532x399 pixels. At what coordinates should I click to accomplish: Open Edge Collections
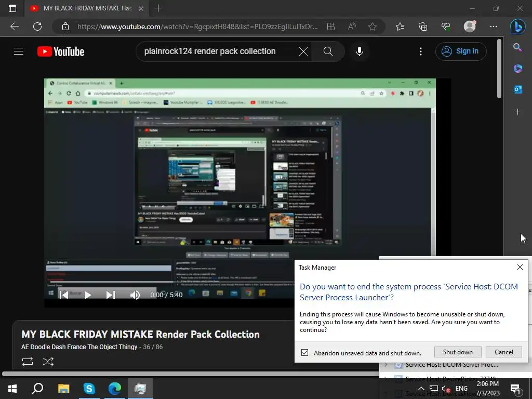[x=423, y=26]
